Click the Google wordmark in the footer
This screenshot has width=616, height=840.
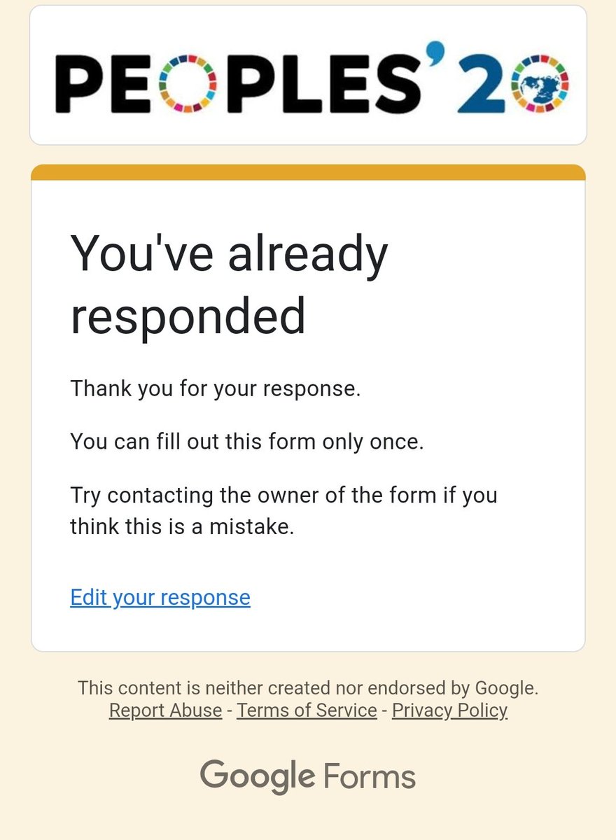pyautogui.click(x=258, y=776)
